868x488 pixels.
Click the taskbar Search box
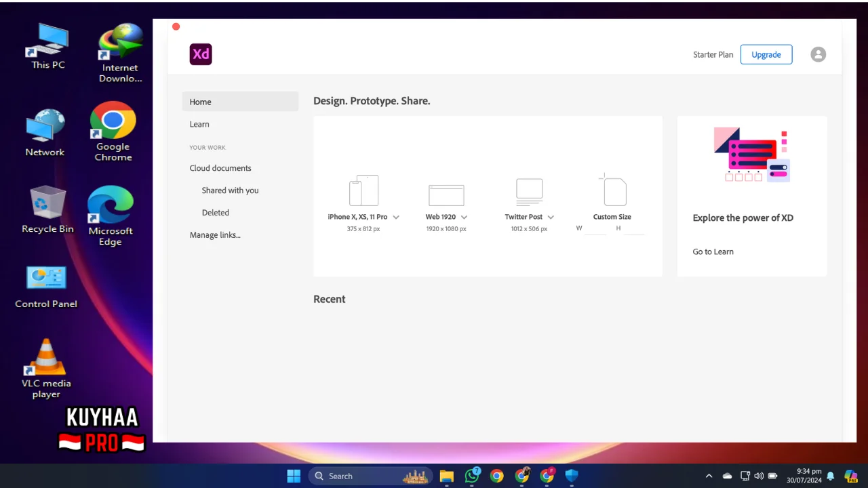[371, 476]
